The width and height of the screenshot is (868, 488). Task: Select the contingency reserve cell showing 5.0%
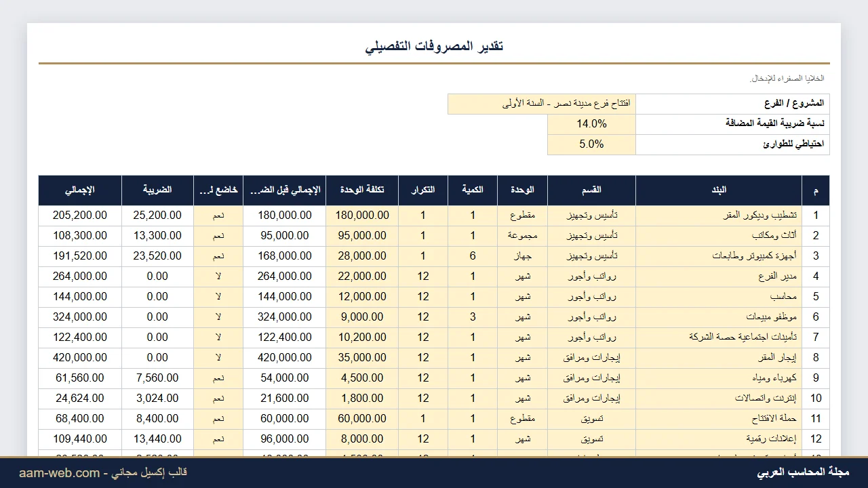[591, 144]
